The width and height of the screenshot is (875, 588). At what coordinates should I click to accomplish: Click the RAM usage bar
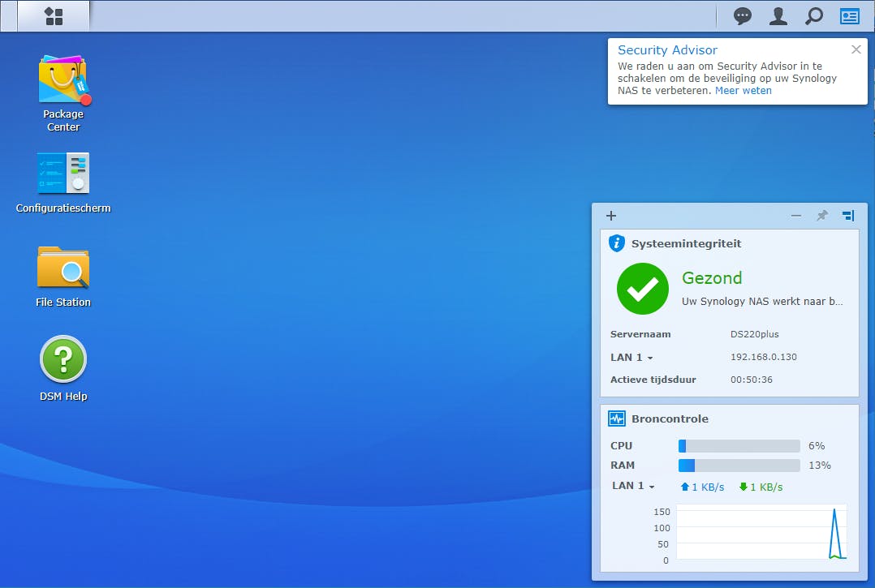pyautogui.click(x=739, y=466)
